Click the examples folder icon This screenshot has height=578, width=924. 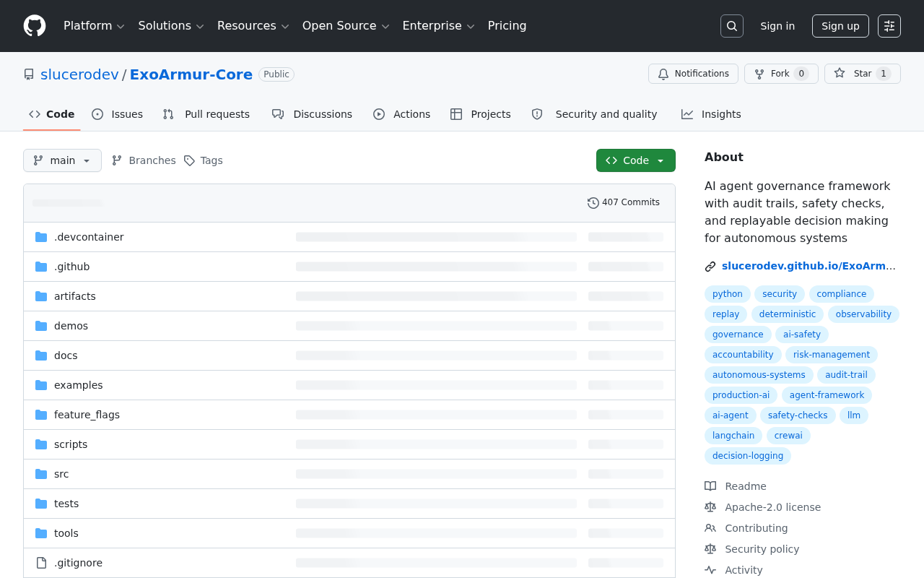[x=41, y=385]
